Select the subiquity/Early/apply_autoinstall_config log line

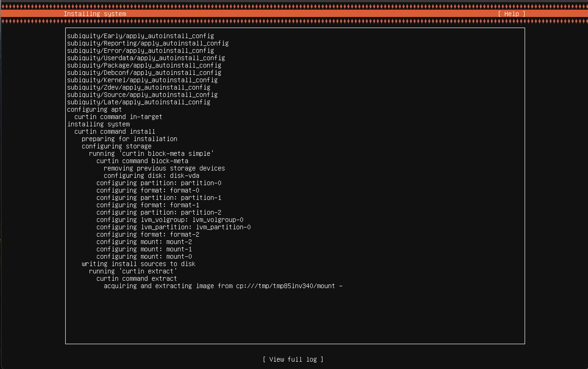click(140, 36)
